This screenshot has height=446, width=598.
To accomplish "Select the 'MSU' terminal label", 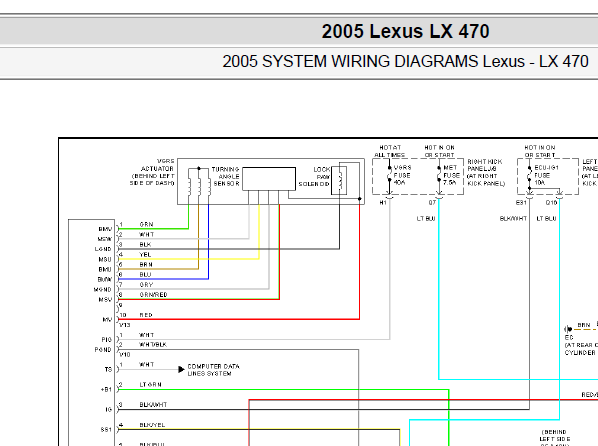I will (x=105, y=259).
